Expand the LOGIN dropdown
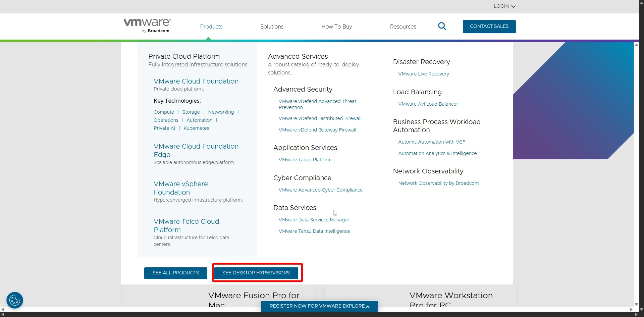Viewport: 644px width, 317px height. tap(504, 6)
